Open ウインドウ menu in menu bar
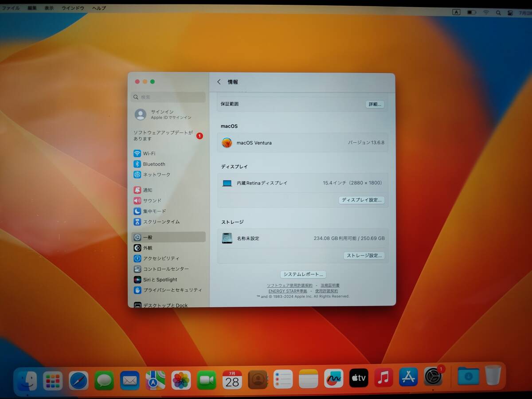532x399 pixels. [x=73, y=8]
